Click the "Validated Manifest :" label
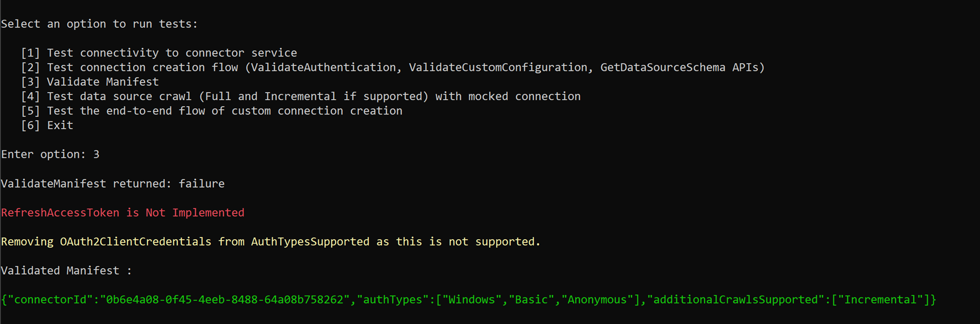Screen dimensions: 980x324 tap(66, 270)
